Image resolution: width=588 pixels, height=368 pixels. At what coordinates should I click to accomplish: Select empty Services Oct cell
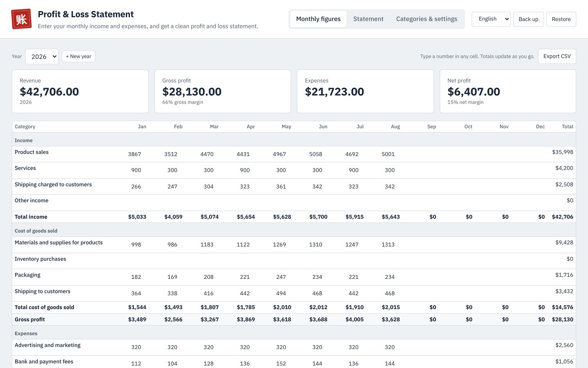(x=457, y=170)
